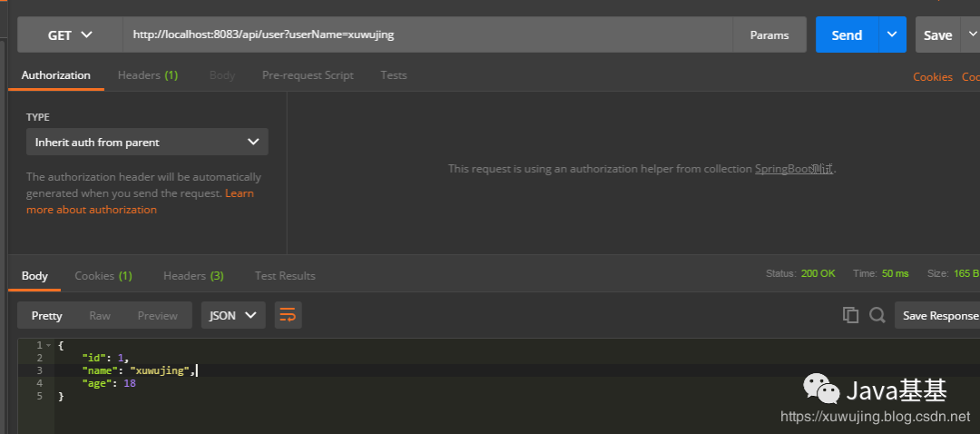Click the request URL input field
This screenshot has height=434, width=980.
427,35
